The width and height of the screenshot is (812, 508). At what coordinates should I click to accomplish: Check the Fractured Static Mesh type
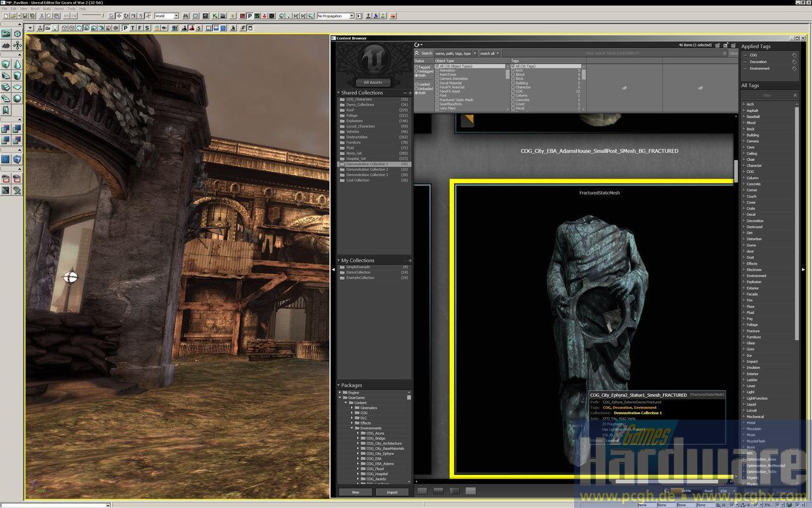tap(437, 100)
